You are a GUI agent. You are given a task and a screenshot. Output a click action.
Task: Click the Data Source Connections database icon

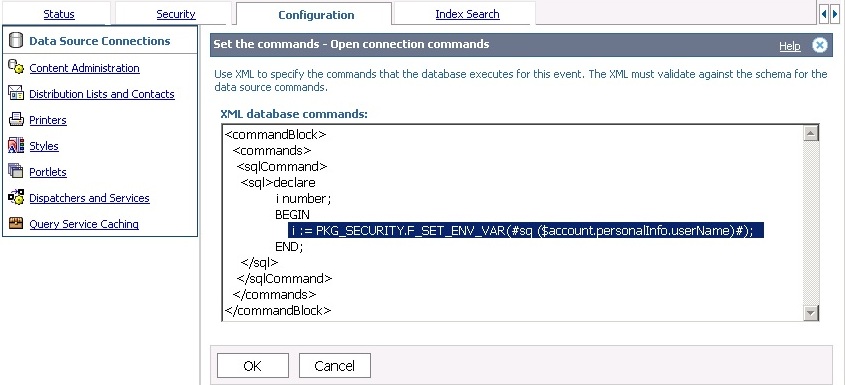(16, 40)
